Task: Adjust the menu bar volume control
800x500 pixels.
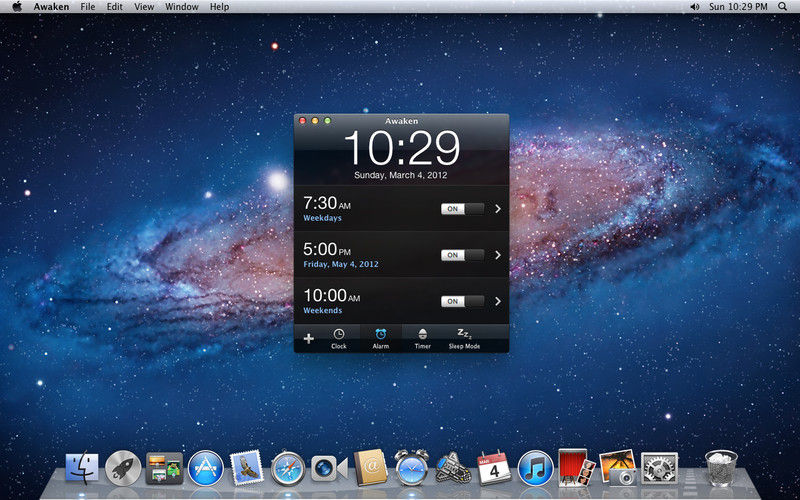Action: point(694,7)
